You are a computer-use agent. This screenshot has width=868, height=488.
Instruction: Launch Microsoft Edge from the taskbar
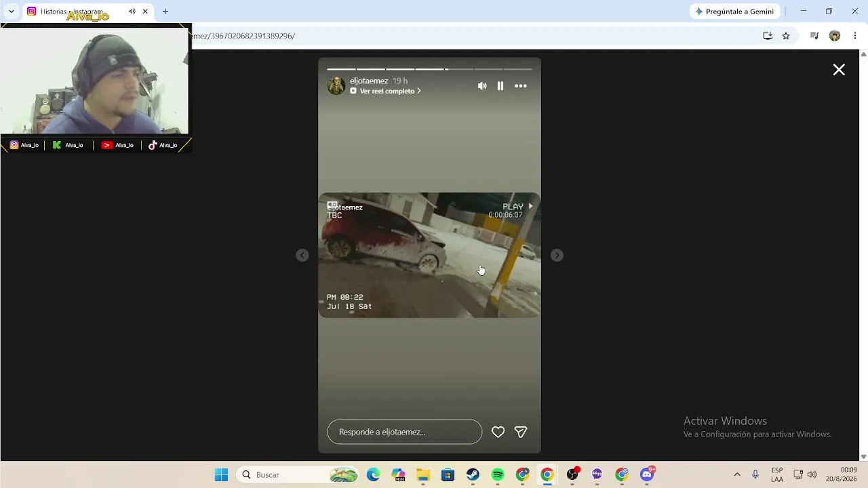coord(374,475)
